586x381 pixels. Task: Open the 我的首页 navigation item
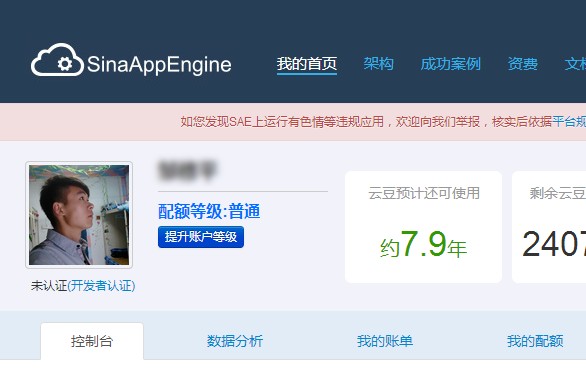coord(307,64)
